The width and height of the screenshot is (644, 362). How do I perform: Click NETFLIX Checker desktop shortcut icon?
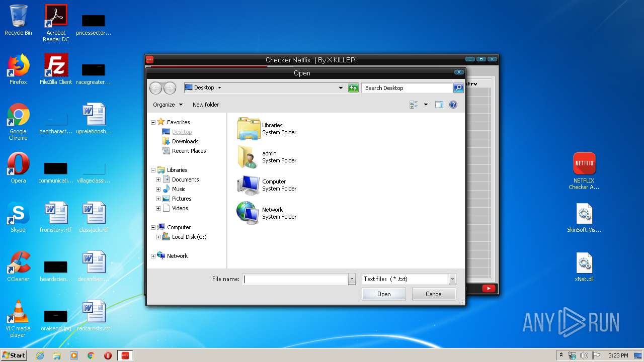[584, 171]
